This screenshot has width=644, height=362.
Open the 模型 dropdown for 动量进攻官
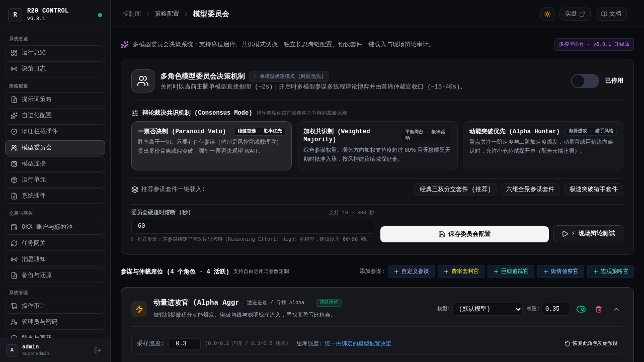488,309
